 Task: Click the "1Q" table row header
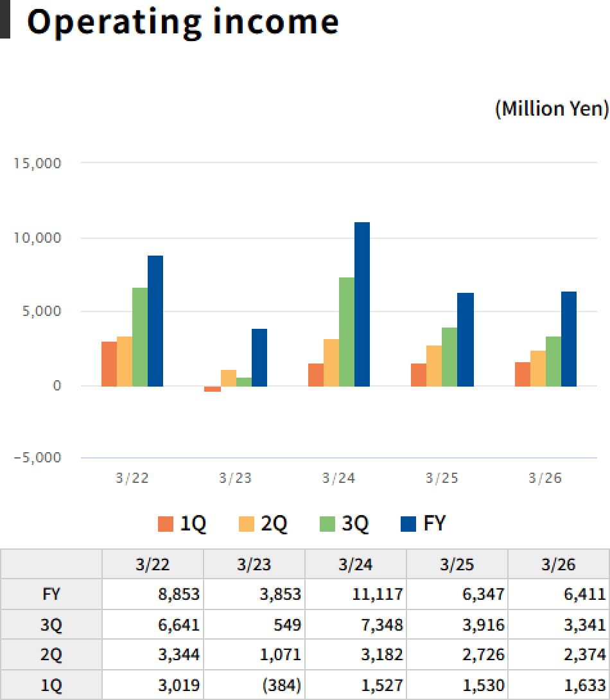[51, 685]
